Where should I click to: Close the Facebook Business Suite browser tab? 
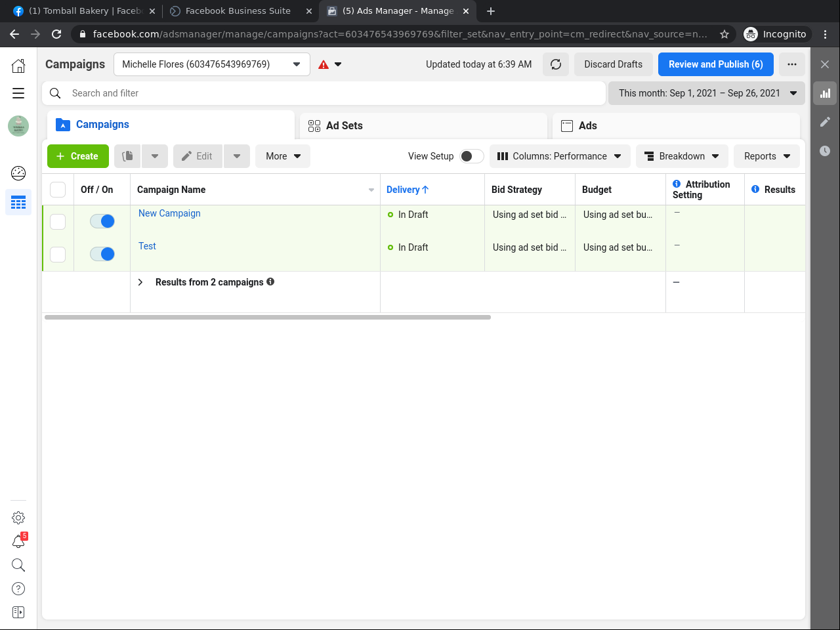pos(308,11)
